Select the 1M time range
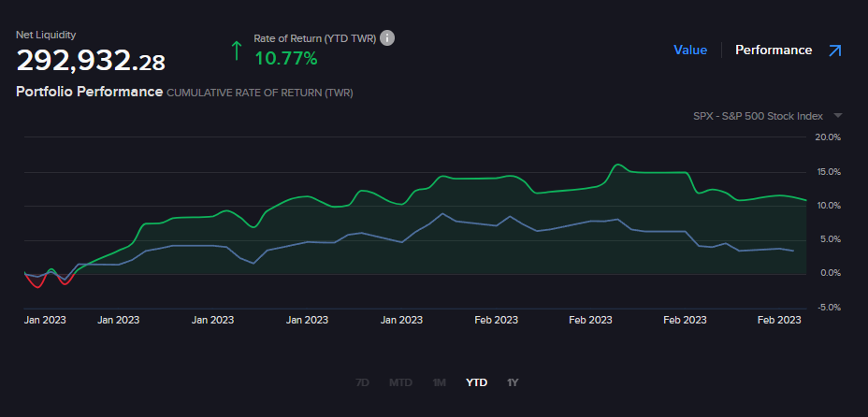 tap(439, 382)
